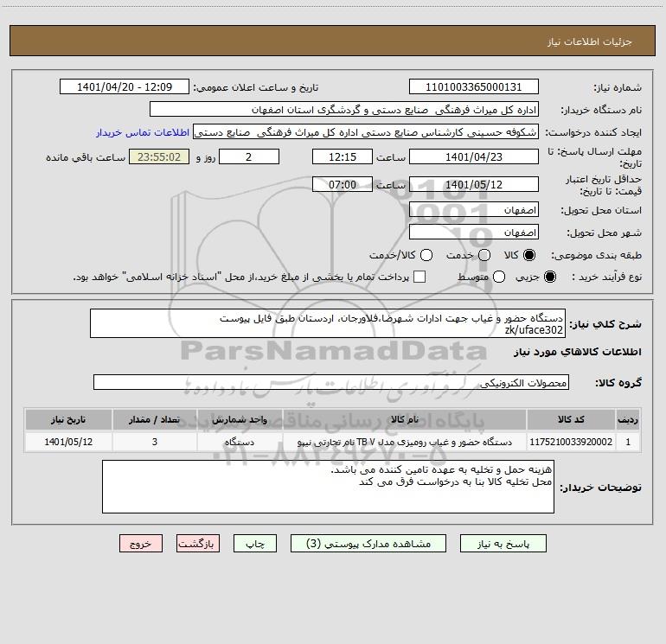
Task: Click the price validity date 1401/05/12 field
Action: click(x=474, y=185)
